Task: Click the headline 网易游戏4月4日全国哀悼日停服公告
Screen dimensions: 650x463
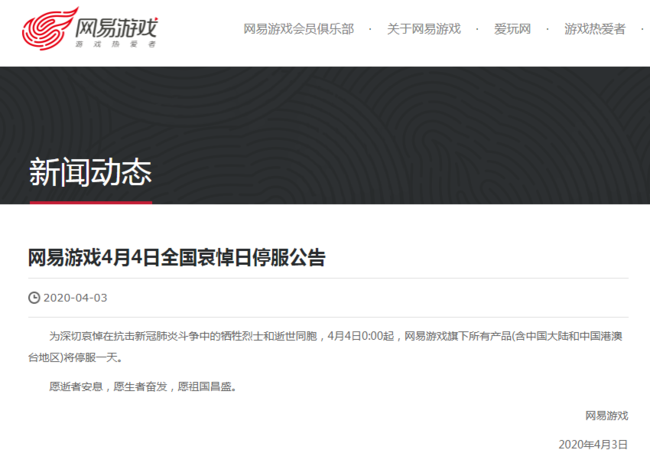Action: pyautogui.click(x=177, y=257)
